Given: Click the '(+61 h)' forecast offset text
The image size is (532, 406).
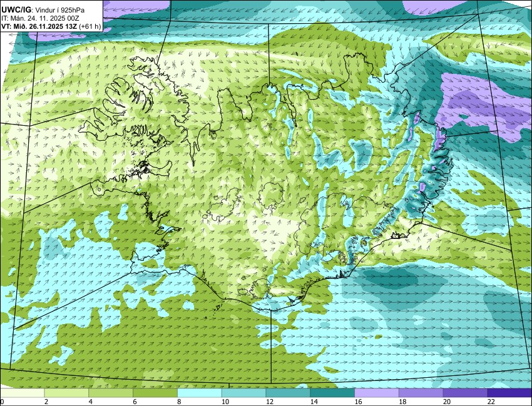Looking at the screenshot, I should click(x=90, y=26).
